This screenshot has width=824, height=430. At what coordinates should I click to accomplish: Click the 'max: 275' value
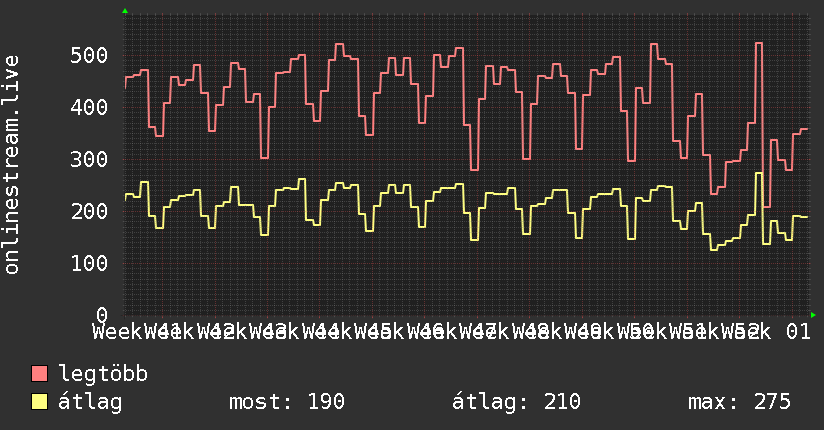pyautogui.click(x=739, y=402)
